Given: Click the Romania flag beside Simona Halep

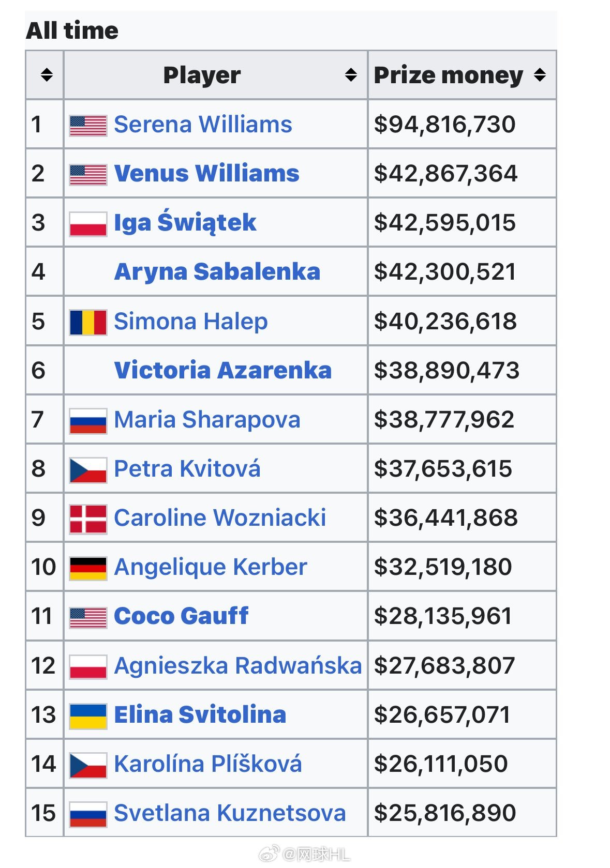Looking at the screenshot, I should point(88,323).
